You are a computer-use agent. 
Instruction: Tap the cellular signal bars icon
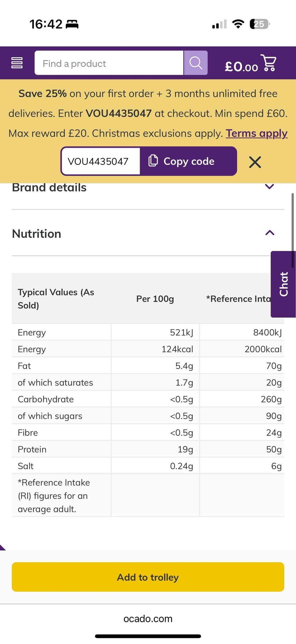(219, 24)
